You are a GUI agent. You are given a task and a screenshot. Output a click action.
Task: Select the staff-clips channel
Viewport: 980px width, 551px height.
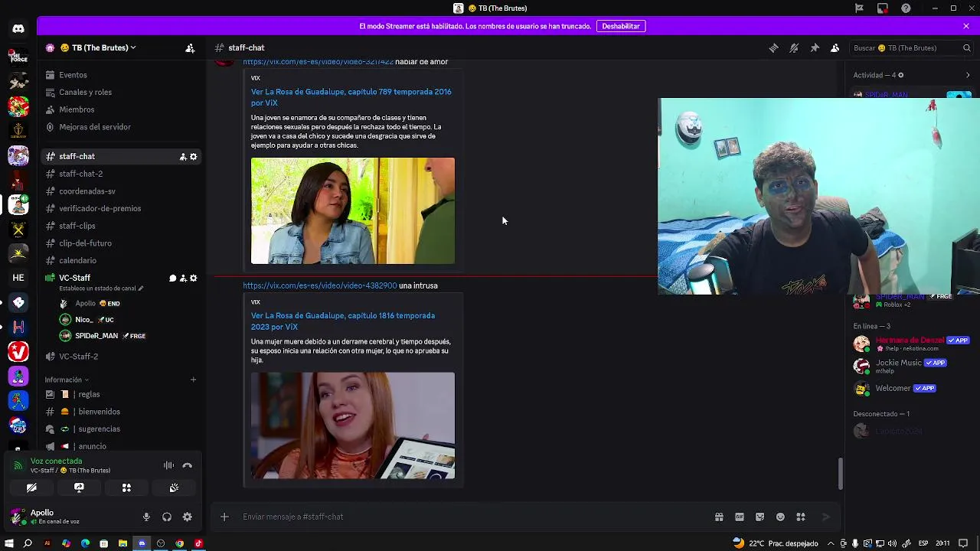[120, 226]
